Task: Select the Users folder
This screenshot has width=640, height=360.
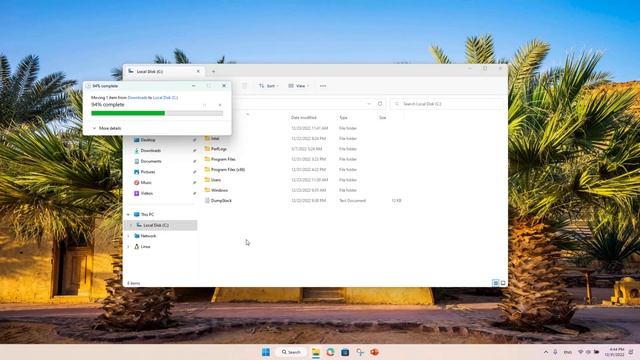Action: [x=216, y=180]
